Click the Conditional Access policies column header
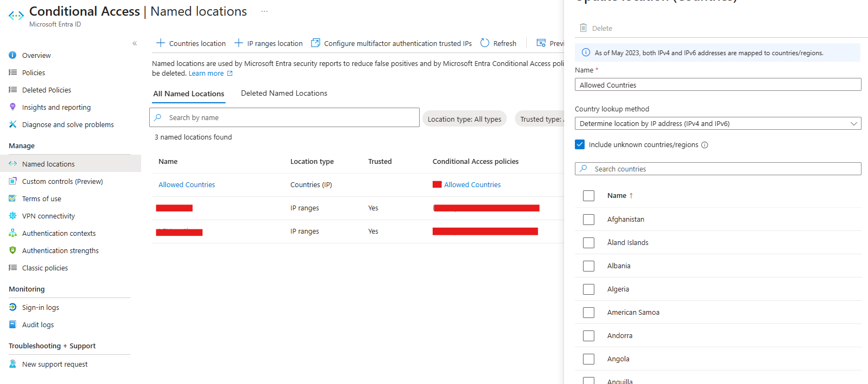 (475, 162)
